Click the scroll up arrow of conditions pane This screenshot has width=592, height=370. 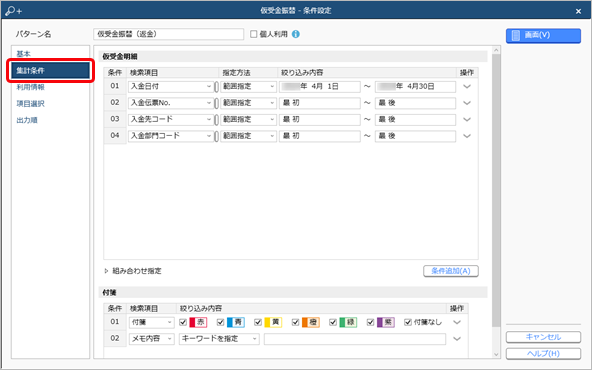point(496,50)
